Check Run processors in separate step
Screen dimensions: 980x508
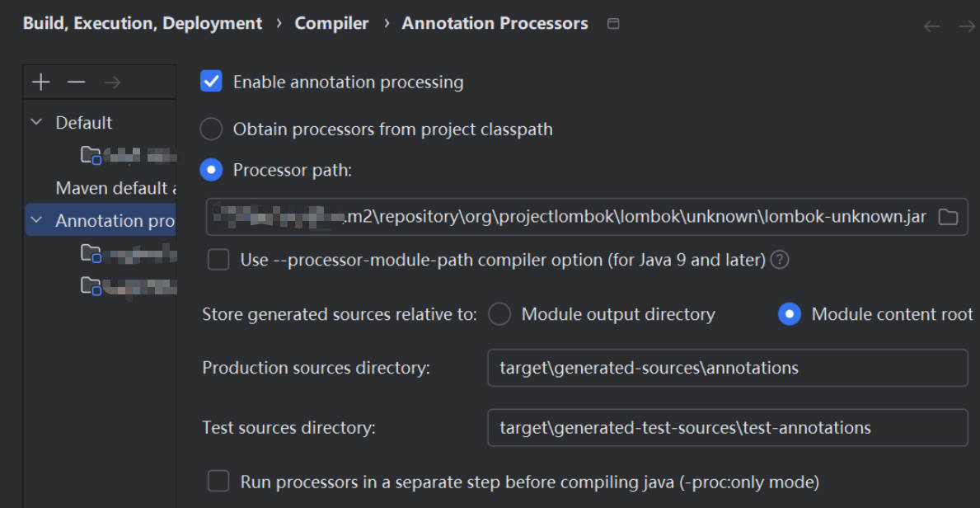click(x=218, y=482)
